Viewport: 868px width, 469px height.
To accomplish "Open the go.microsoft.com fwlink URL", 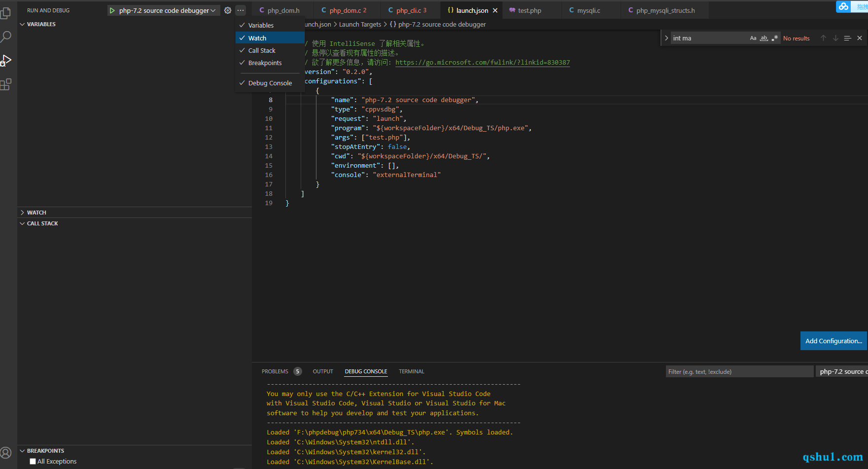I will point(483,63).
